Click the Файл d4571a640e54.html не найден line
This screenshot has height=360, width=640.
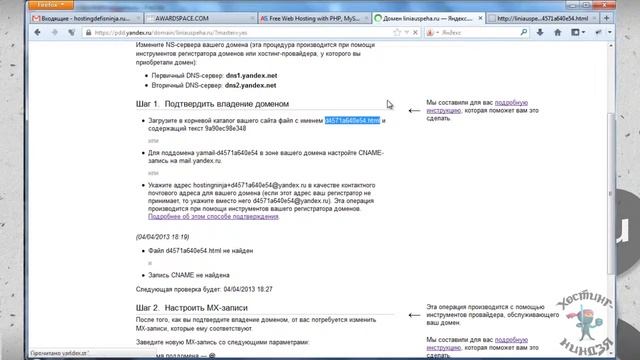200,251
